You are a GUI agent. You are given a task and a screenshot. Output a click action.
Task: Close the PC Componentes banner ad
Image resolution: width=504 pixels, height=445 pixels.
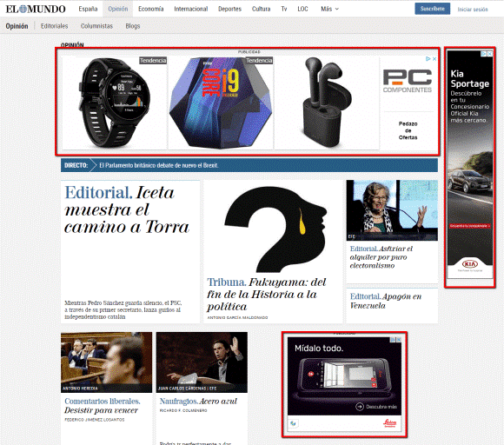[434, 59]
